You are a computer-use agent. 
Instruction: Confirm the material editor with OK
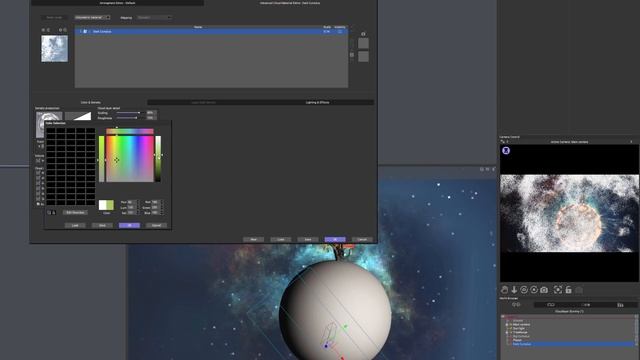pyautogui.click(x=335, y=240)
